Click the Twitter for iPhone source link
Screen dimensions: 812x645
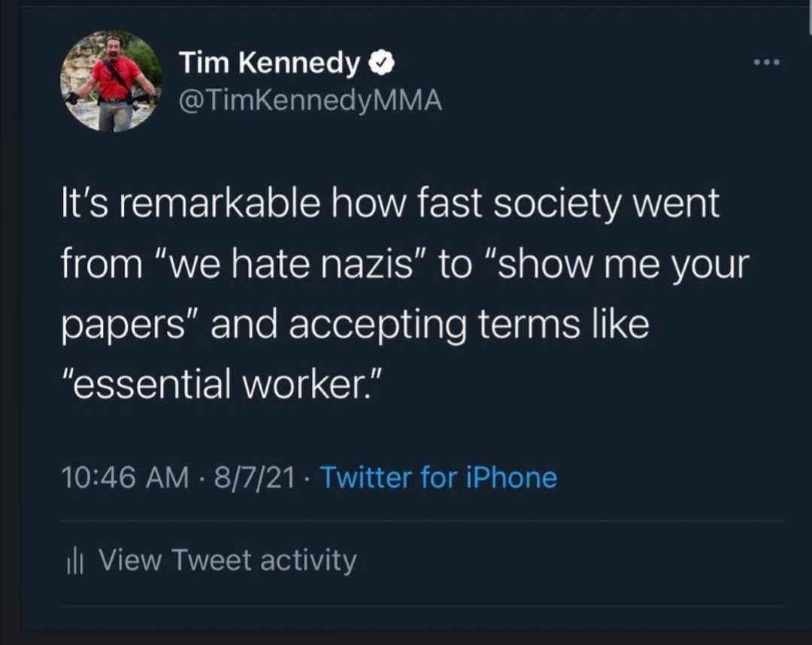click(439, 477)
